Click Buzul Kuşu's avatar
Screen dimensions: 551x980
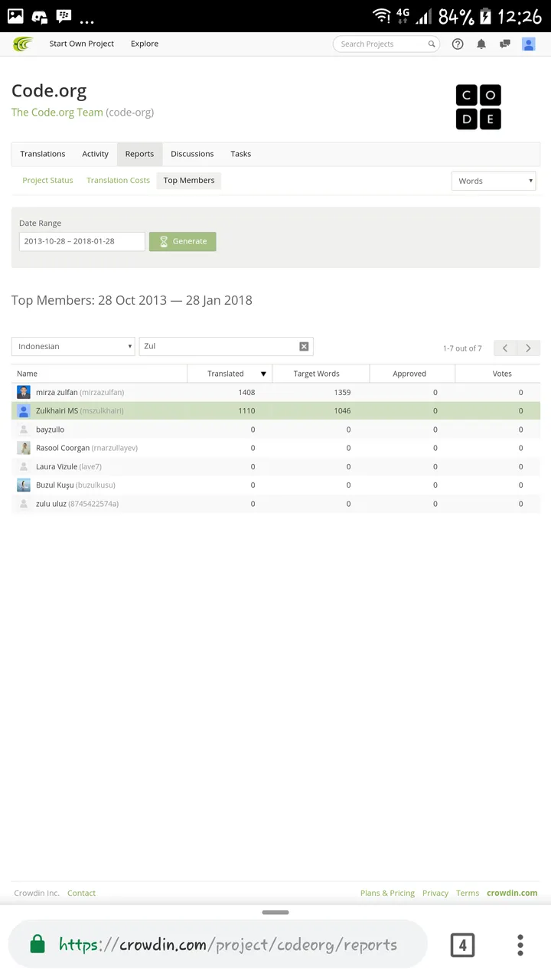(24, 485)
